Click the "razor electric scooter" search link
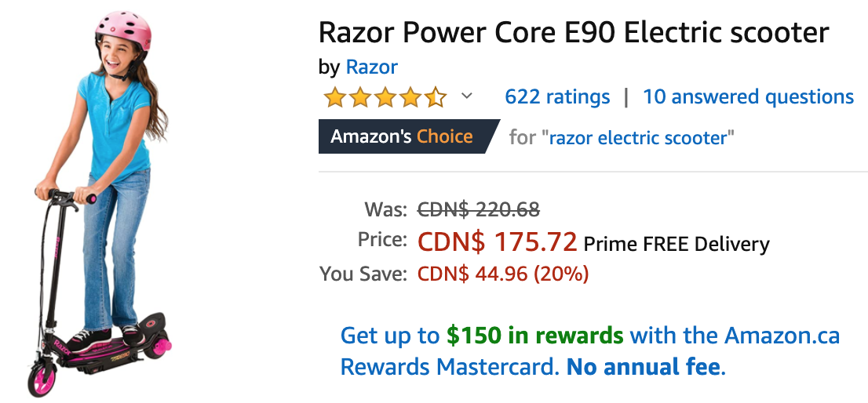This screenshot has height=403, width=868. click(638, 138)
